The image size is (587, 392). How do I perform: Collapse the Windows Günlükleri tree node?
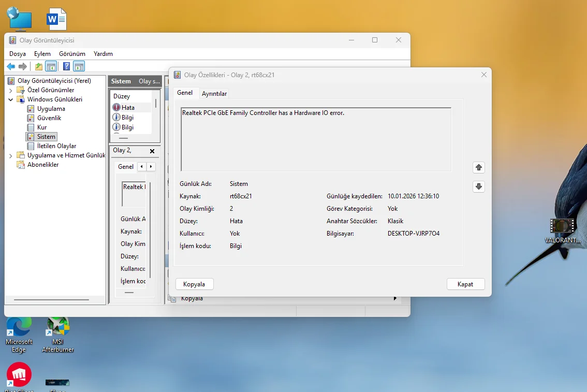pos(11,99)
